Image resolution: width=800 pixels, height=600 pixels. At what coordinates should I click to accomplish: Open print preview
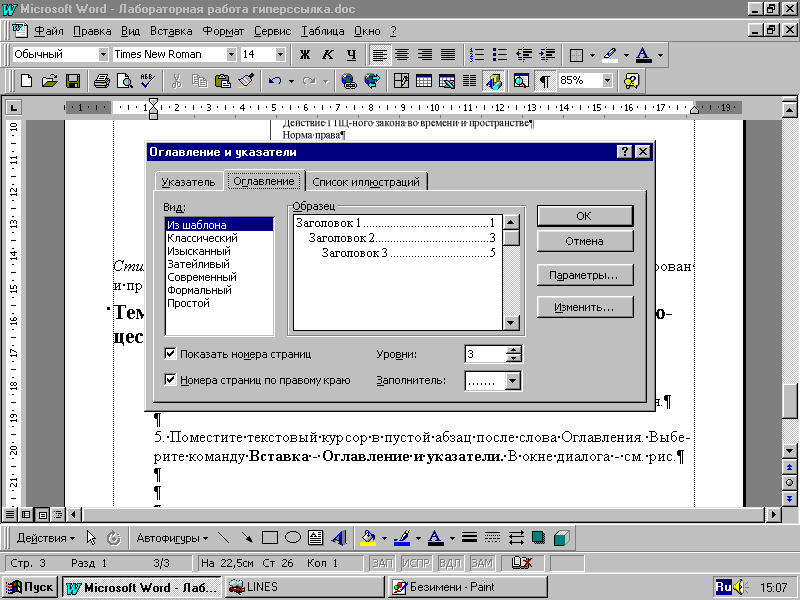[124, 81]
